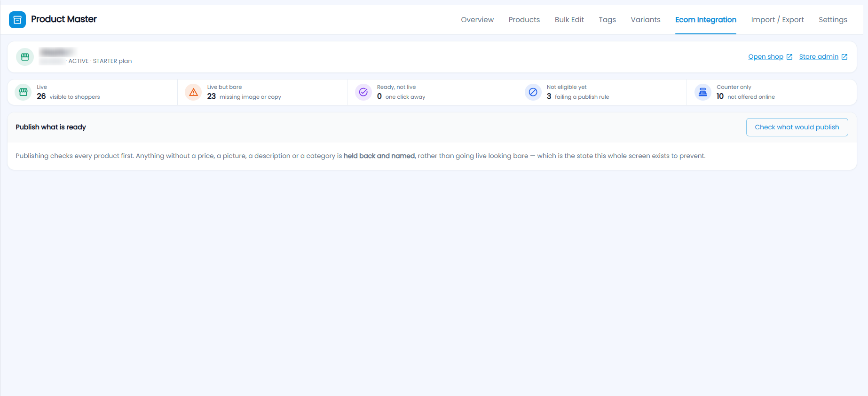The height and width of the screenshot is (396, 868).
Task: Click the Not eligible yet count of 3
Action: pos(549,96)
